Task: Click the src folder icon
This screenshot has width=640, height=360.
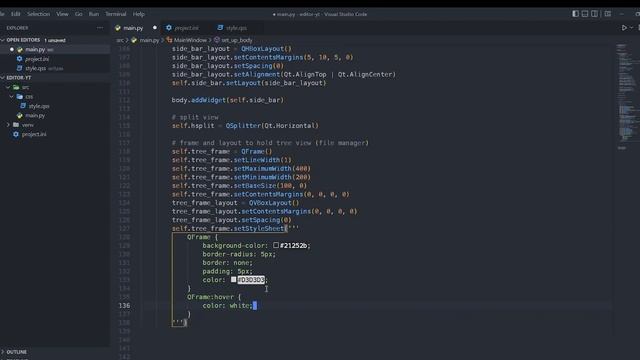Action: pos(16,87)
